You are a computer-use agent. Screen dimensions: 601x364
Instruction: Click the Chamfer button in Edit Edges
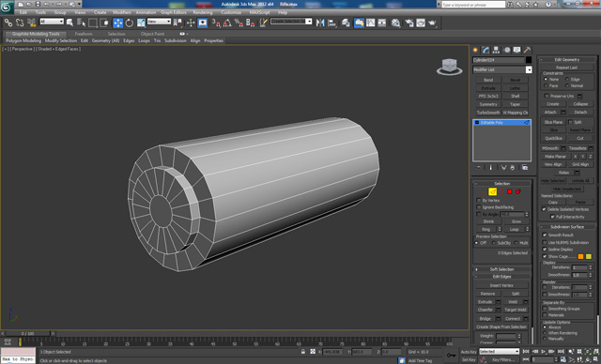[485, 310]
